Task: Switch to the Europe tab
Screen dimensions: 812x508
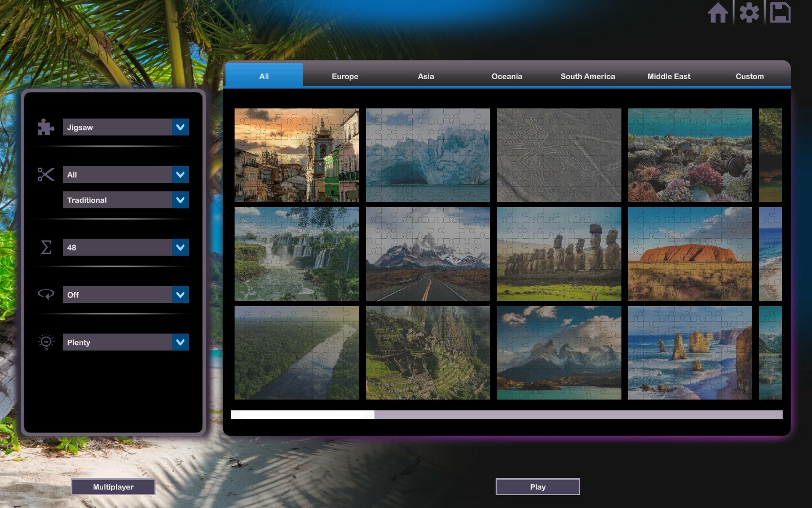Action: point(345,76)
